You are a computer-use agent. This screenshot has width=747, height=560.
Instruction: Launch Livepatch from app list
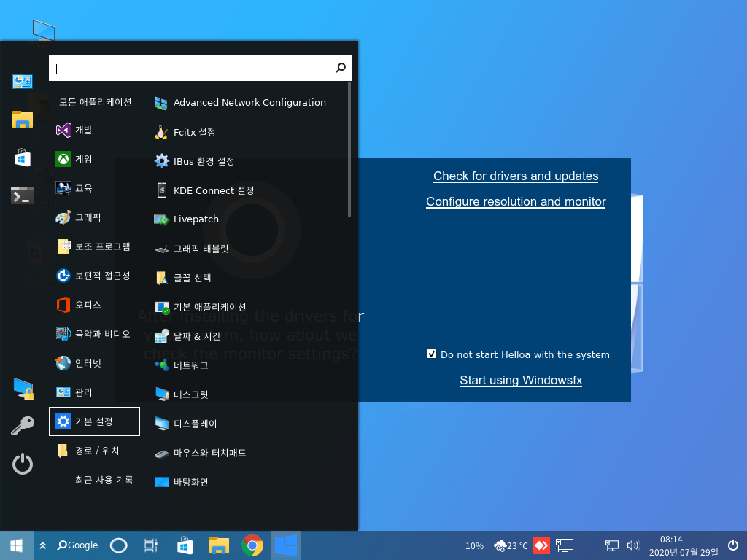[x=187, y=219]
